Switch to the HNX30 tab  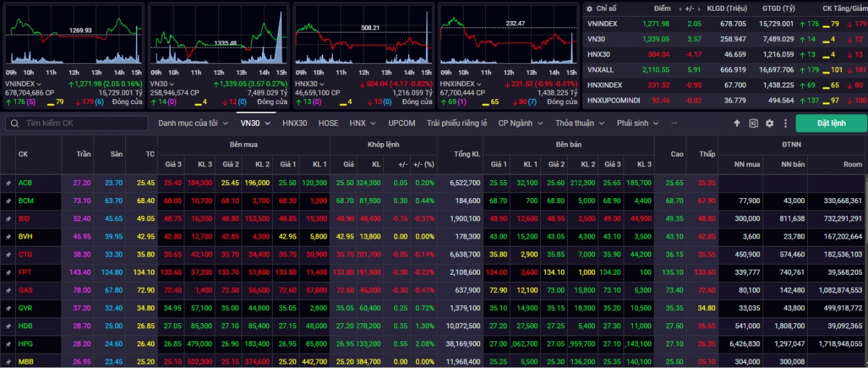(294, 123)
